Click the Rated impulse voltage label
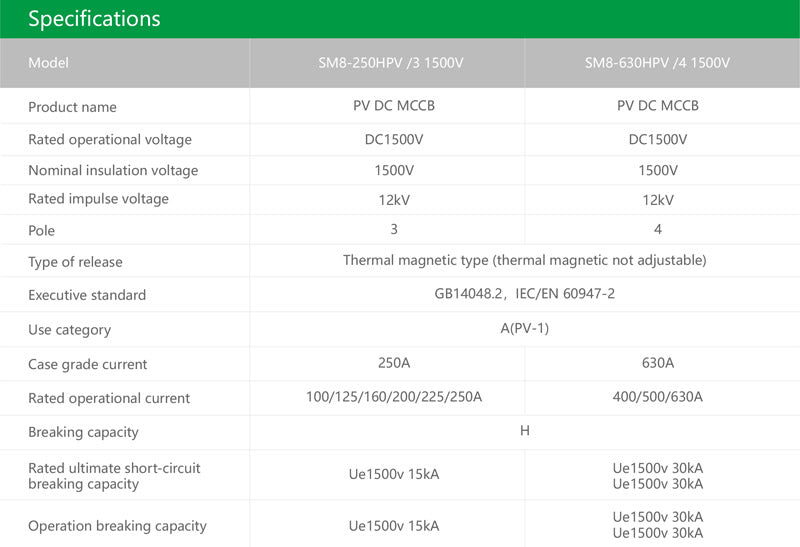Viewport: 800px width, 547px height. 98,199
